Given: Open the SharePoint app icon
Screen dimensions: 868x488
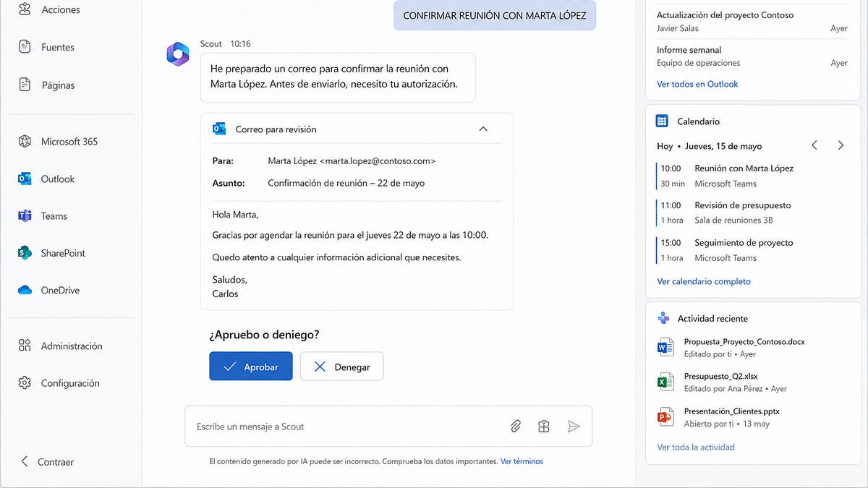Looking at the screenshot, I should click(25, 253).
